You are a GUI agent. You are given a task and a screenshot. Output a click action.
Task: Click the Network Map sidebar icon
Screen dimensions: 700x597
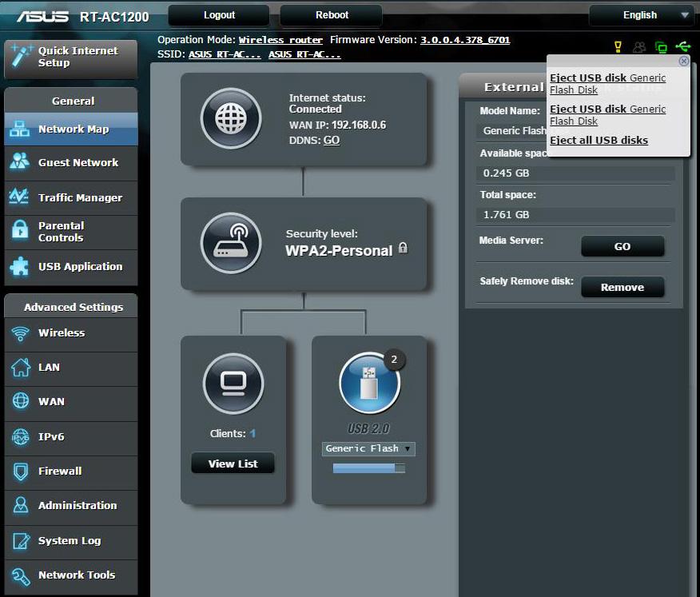point(20,129)
